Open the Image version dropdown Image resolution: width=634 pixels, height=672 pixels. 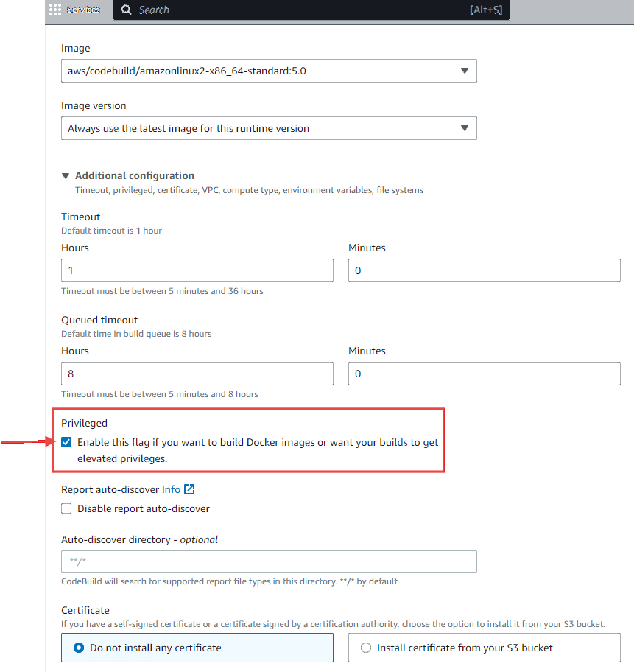pos(269,128)
